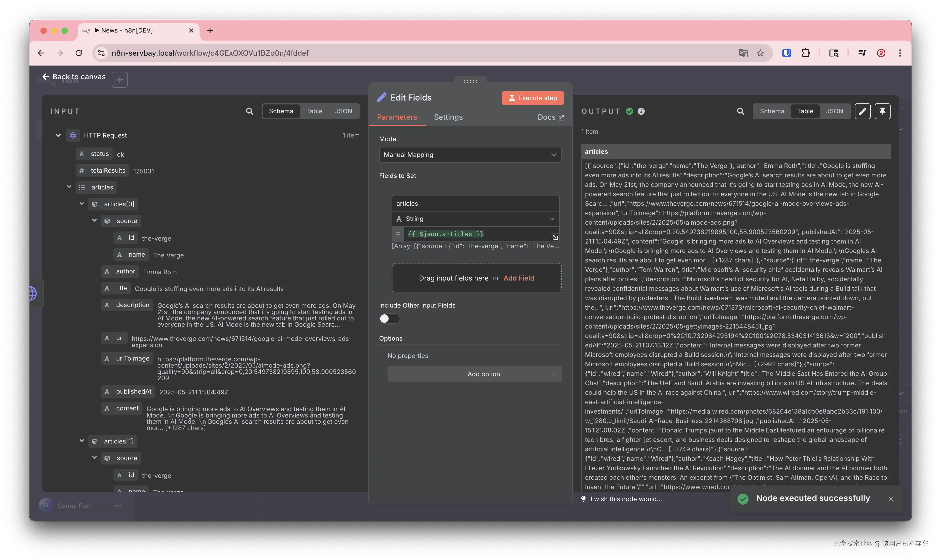Click the Execute step button

click(532, 98)
